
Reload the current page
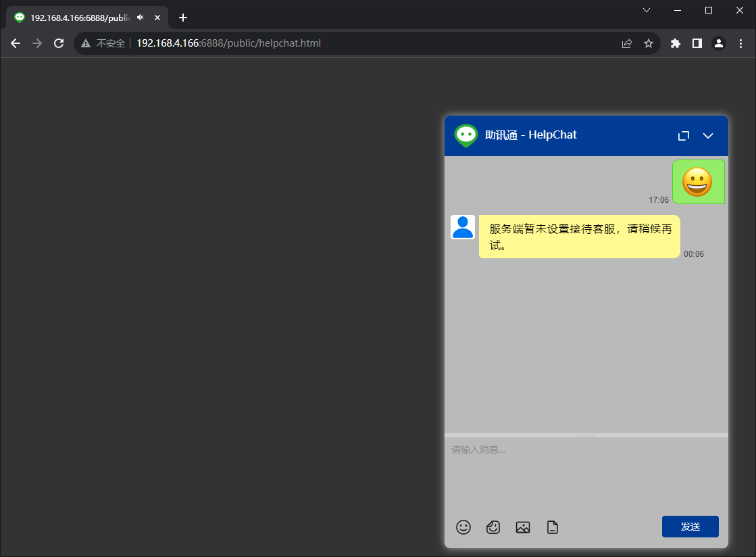coord(59,43)
